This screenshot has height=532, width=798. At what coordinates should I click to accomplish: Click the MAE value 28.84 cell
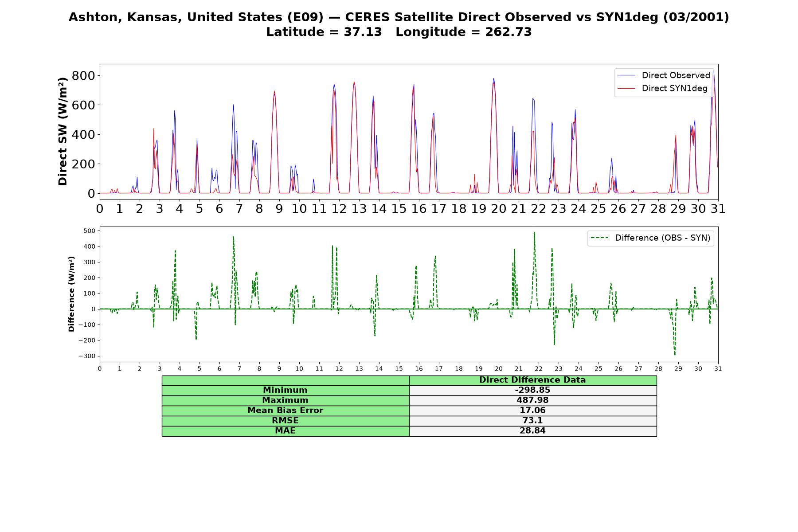tap(532, 431)
